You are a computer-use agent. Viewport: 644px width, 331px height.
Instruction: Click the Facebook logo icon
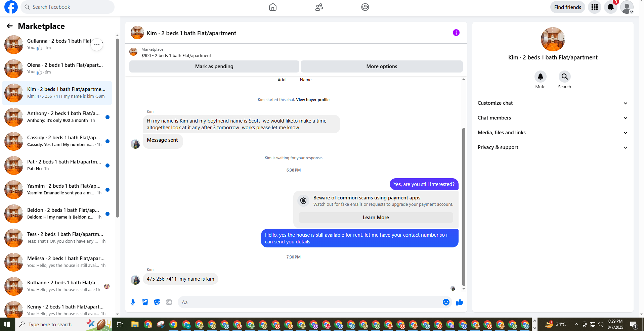[11, 7]
